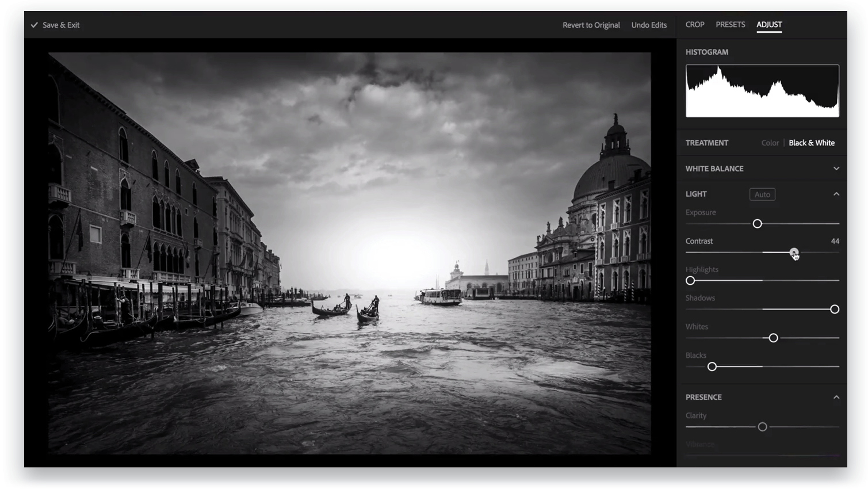Collapse the Light section

[837, 194]
